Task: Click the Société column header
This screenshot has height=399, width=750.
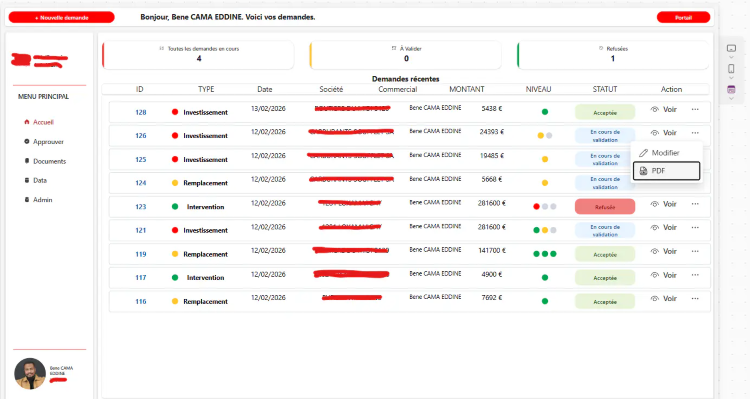Action: (331, 89)
